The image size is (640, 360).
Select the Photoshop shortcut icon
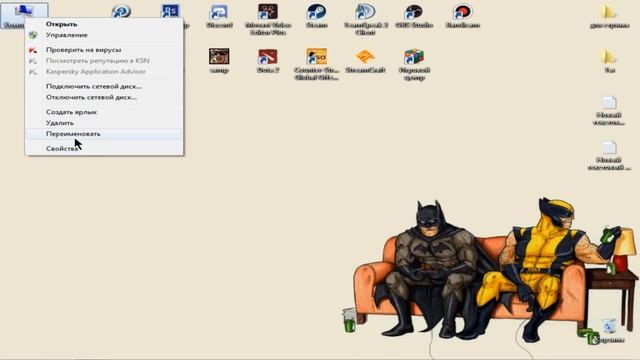(x=170, y=11)
